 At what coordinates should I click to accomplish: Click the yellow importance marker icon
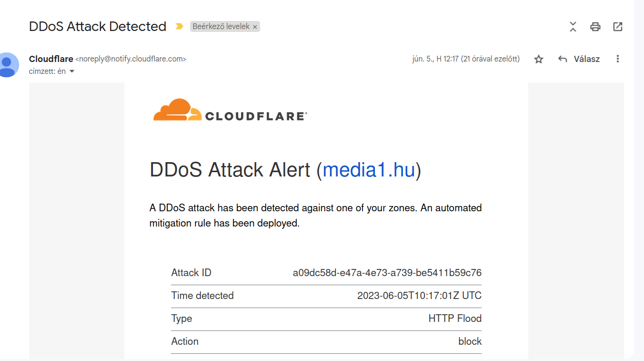[179, 27]
